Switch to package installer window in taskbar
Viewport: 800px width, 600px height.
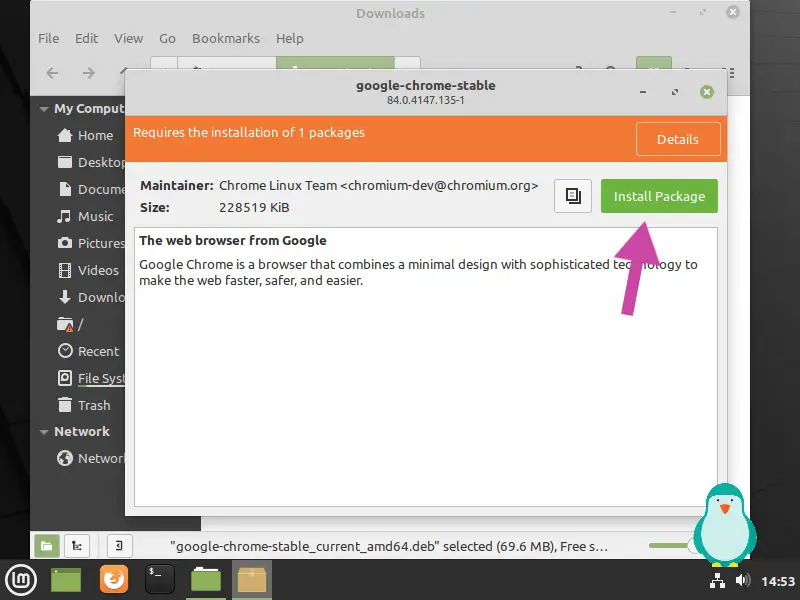tap(252, 580)
